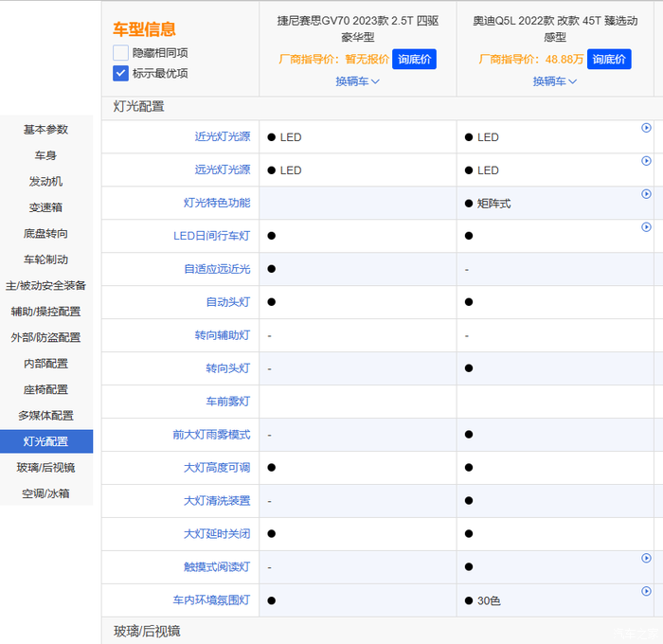Click the video icon in 远光灯光源 row
The height and width of the screenshot is (644, 663).
pyautogui.click(x=646, y=161)
